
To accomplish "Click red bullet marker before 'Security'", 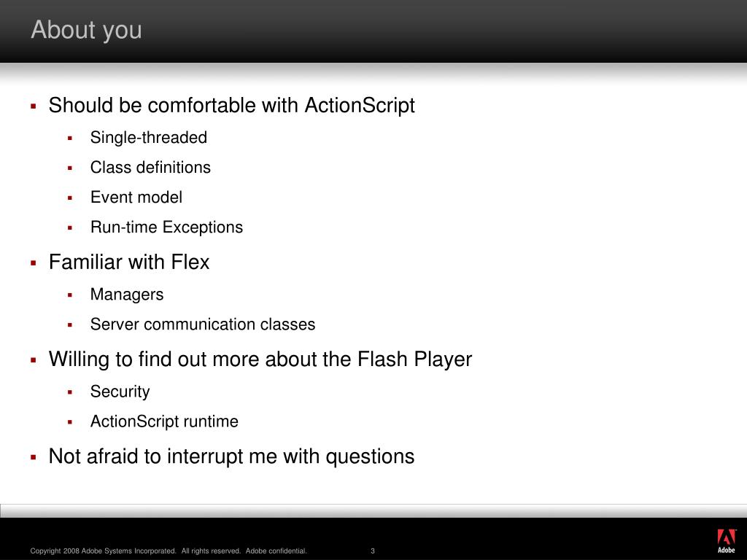I will [70, 392].
